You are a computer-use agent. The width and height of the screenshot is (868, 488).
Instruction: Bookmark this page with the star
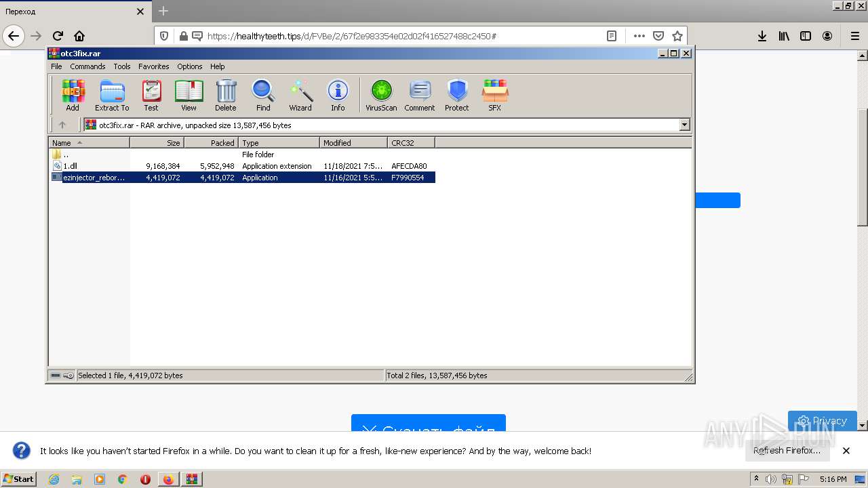pos(677,36)
